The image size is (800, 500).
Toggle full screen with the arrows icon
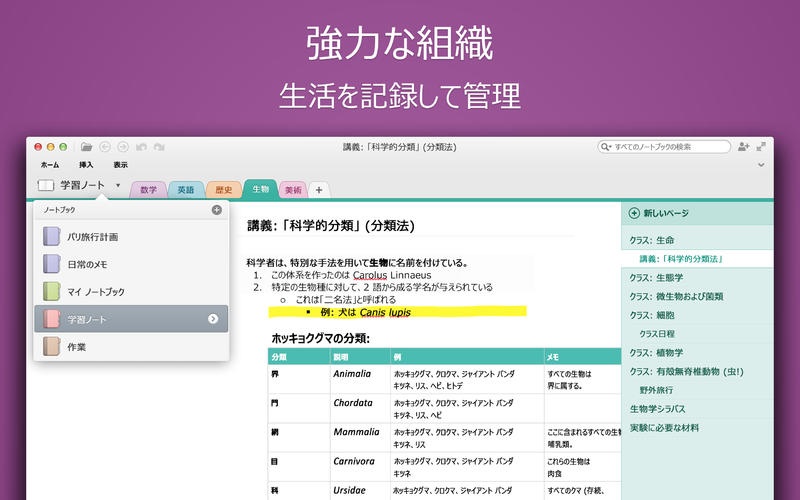761,147
